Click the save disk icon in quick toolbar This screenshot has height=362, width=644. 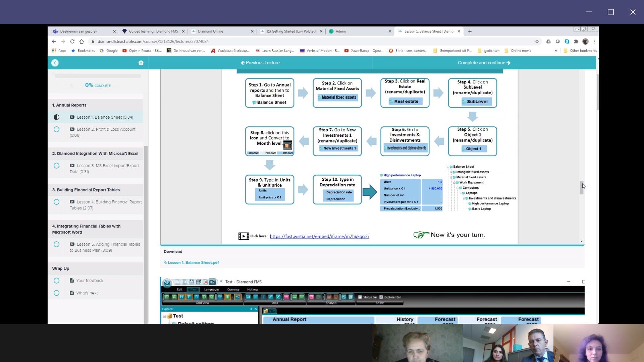click(191, 282)
